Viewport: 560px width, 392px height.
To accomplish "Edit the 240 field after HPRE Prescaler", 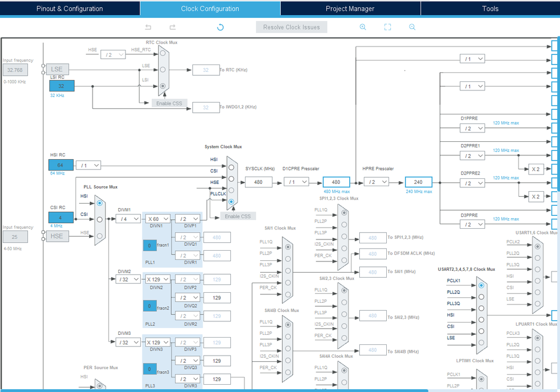I will (419, 182).
